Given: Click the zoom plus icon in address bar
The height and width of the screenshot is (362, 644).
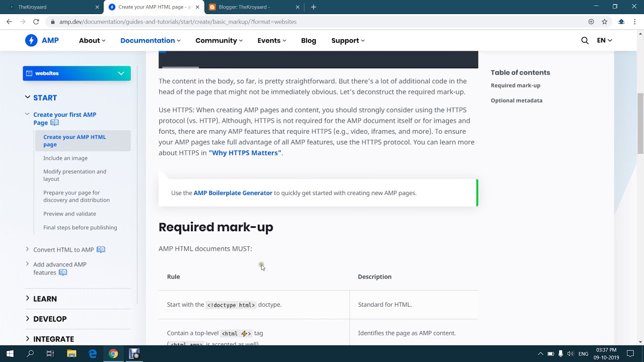Looking at the screenshot, I should pos(591,22).
